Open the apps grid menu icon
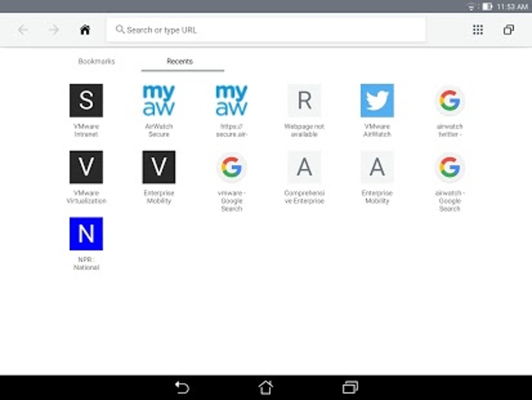532x400 pixels. tap(478, 30)
